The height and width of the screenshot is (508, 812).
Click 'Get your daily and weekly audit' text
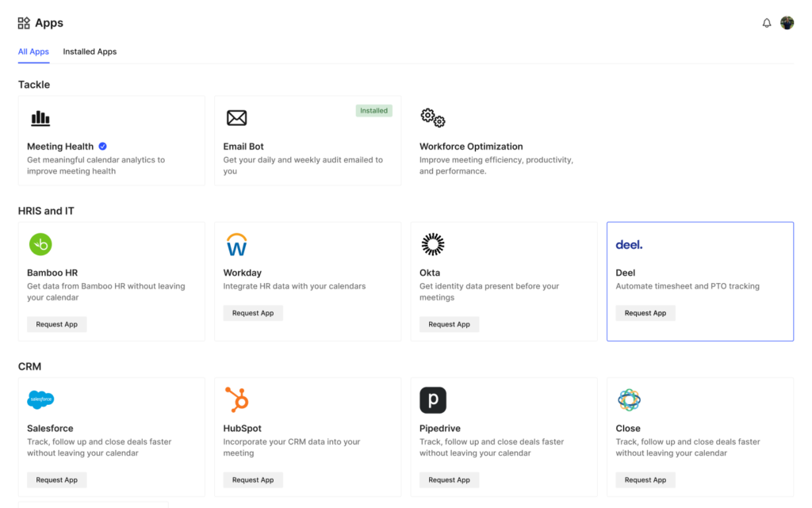(x=303, y=166)
